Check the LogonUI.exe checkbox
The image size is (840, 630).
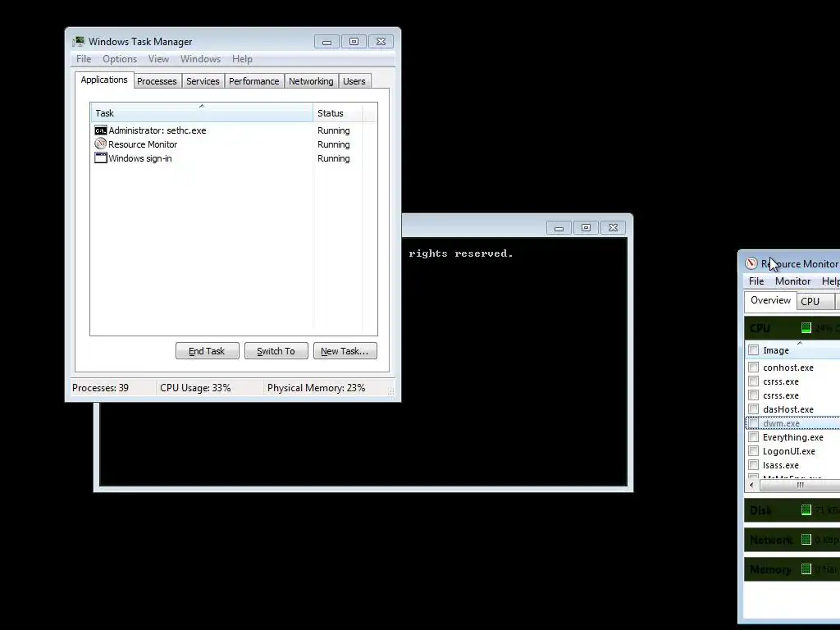(x=754, y=451)
